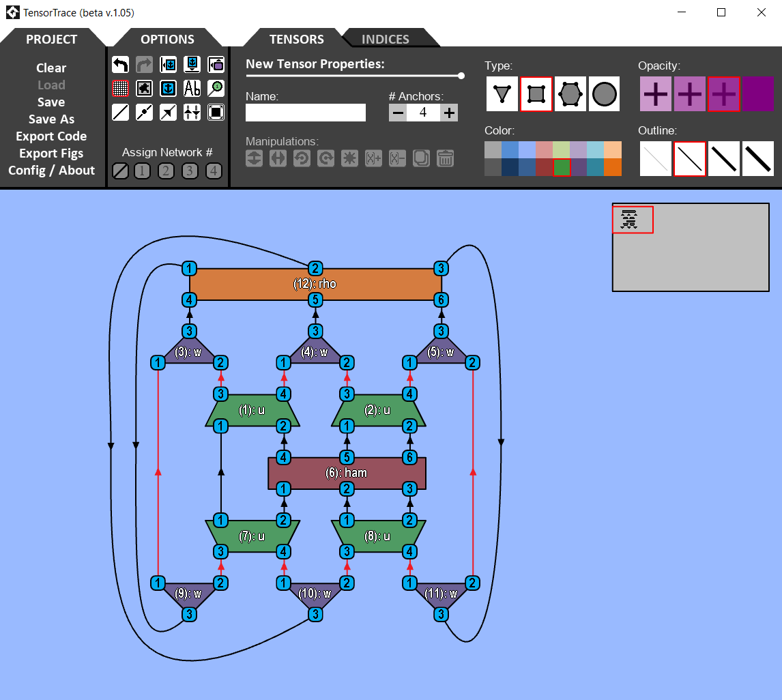The image size is (782, 700).
Task: Click the up-down arrows direction icon
Action: (x=192, y=112)
